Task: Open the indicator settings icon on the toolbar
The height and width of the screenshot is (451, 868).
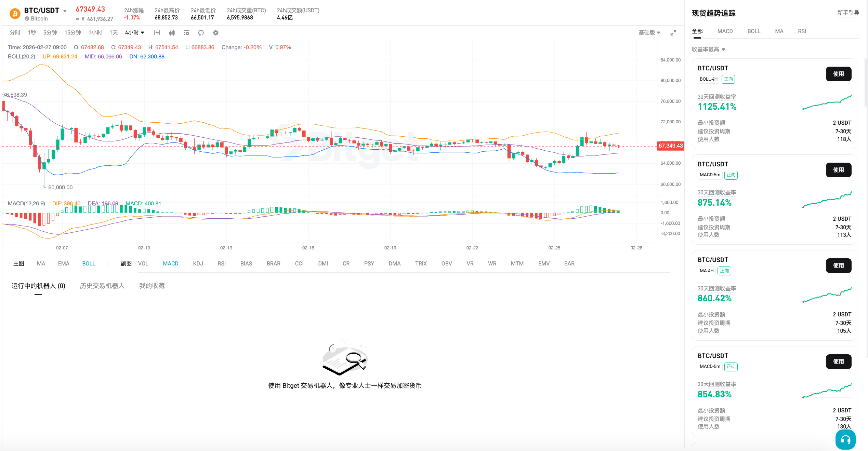Action: [186, 32]
